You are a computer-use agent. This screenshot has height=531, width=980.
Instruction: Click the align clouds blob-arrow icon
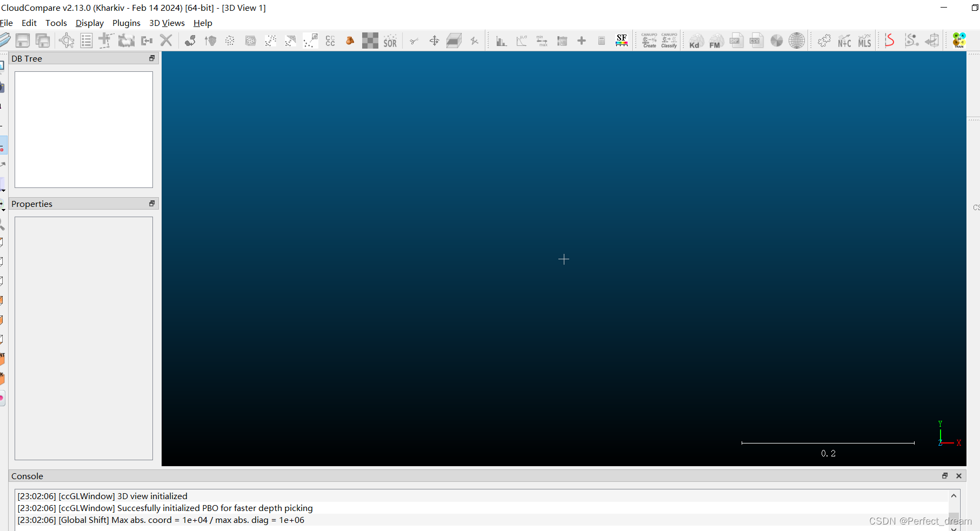pyautogui.click(x=190, y=41)
